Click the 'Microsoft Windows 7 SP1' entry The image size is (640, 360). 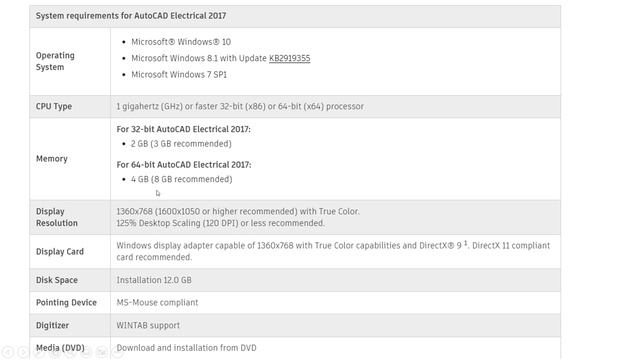(179, 75)
